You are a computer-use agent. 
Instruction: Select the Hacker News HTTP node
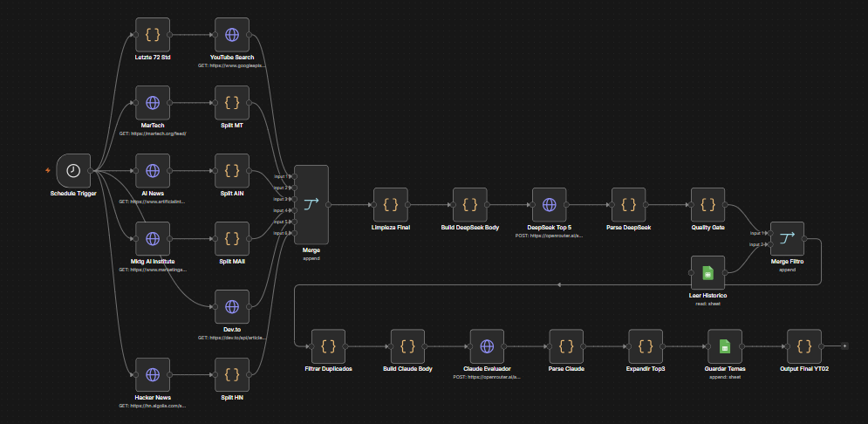coord(153,375)
